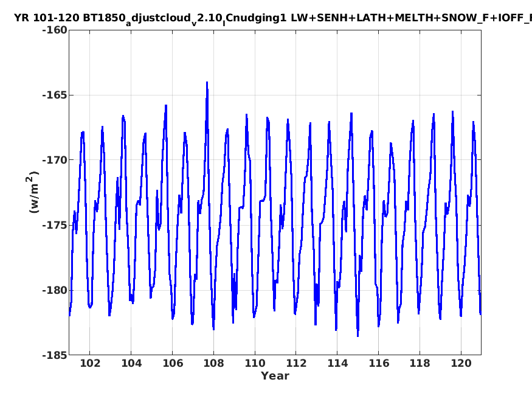Image resolution: width=532 pixels, height=399 pixels.
Task: Click the lowest trough of the blue curve near year 115
Action: click(x=358, y=336)
